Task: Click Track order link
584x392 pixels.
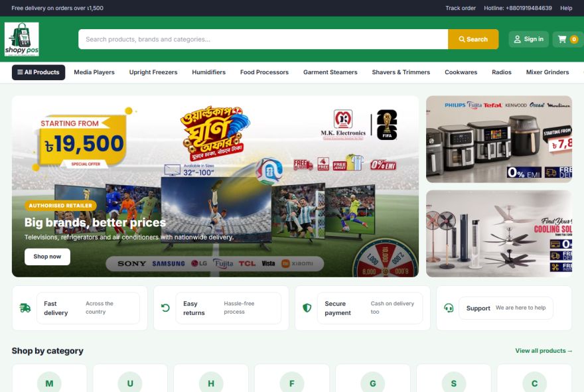Action: 461,8
